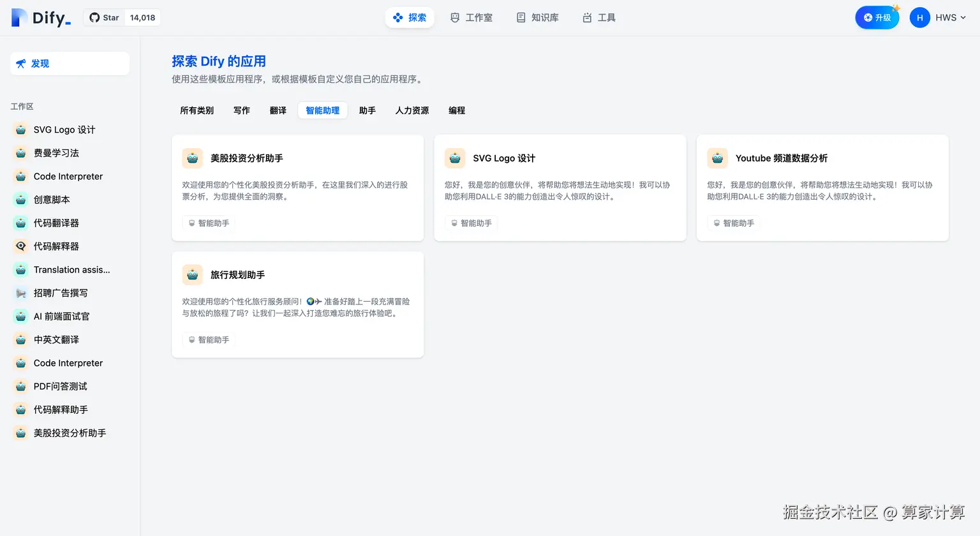The image size is (980, 536).
Task: Open 代码翻译器 in the sidebar
Action: (x=70, y=223)
